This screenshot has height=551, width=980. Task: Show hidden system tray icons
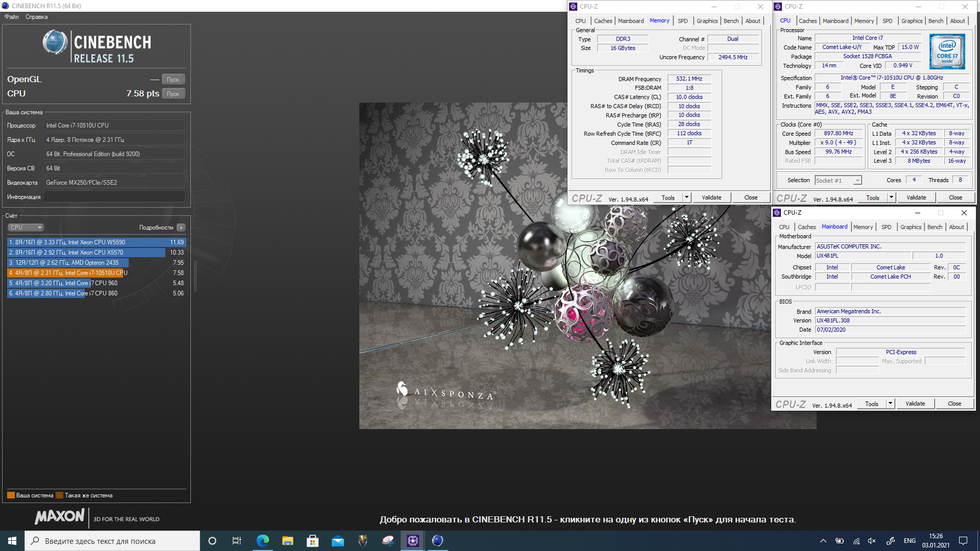[823, 541]
